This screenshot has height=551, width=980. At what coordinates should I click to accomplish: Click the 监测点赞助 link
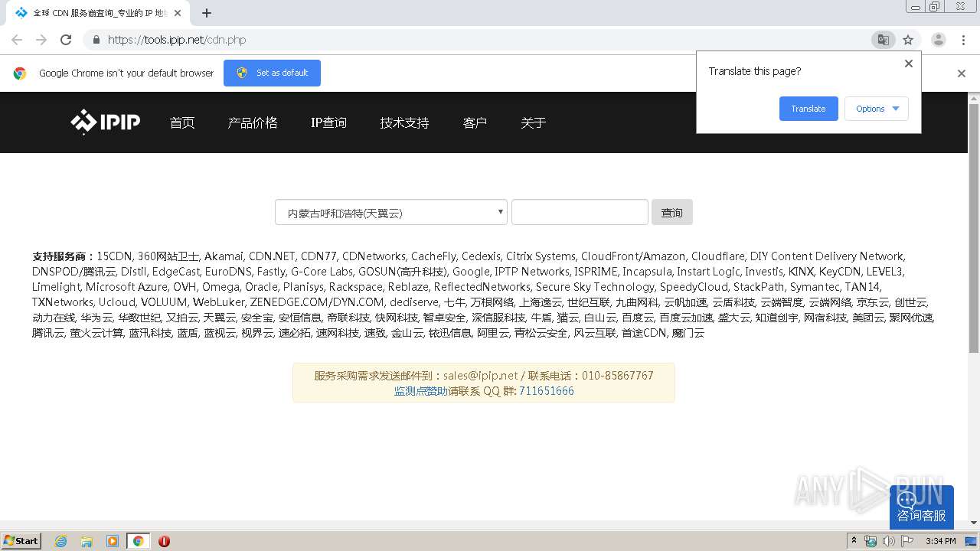pos(421,391)
